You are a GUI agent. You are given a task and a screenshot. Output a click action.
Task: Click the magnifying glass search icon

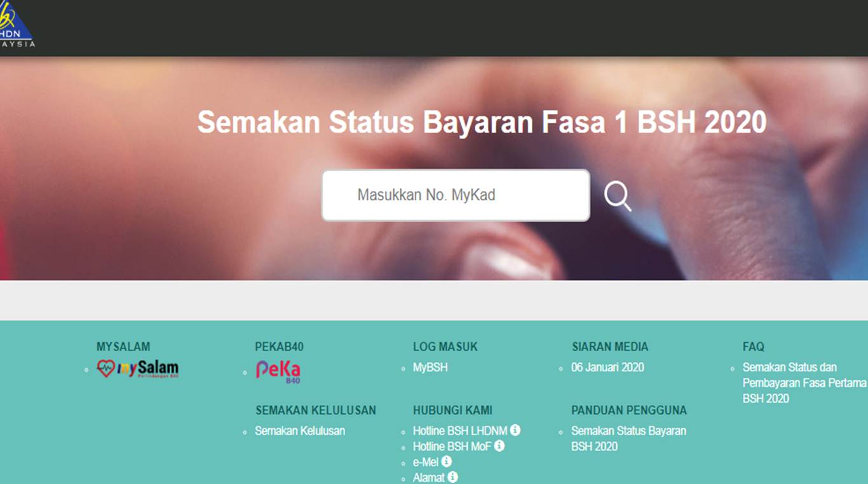pos(618,196)
